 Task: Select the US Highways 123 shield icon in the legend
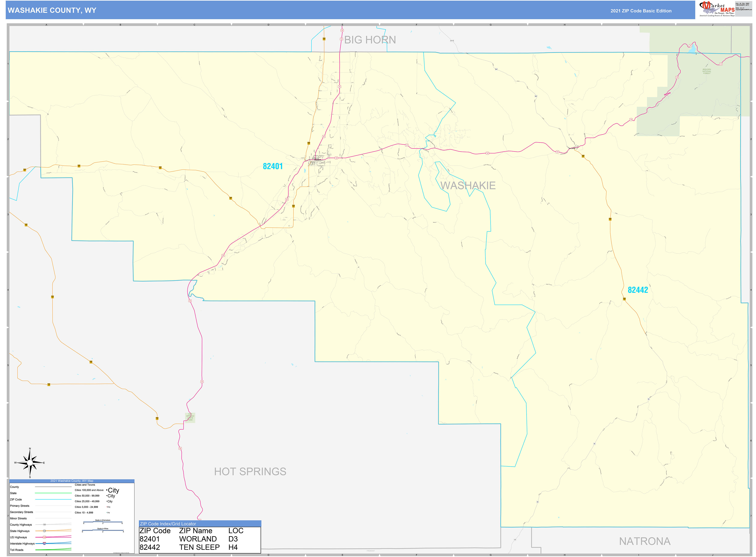44,538
